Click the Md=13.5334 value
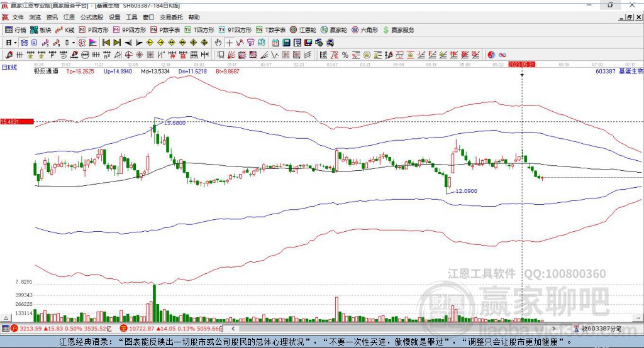Viewport: 644px width, 348px height. coord(155,71)
